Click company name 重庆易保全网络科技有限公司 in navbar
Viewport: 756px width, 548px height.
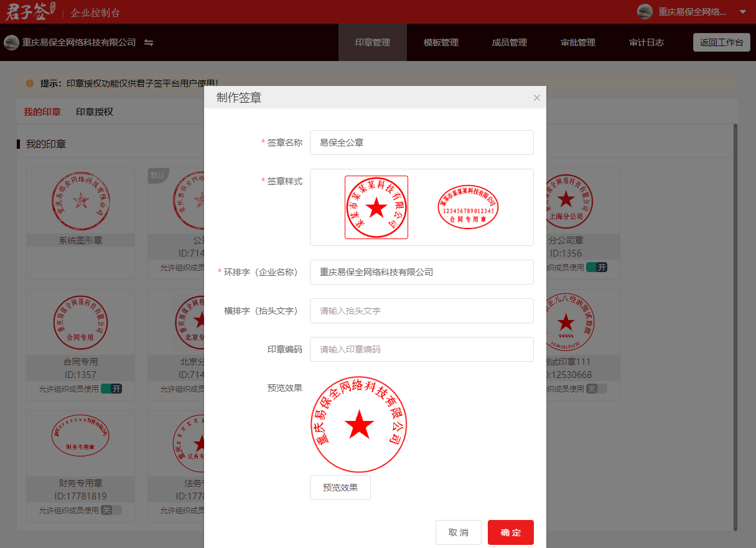pos(79,42)
